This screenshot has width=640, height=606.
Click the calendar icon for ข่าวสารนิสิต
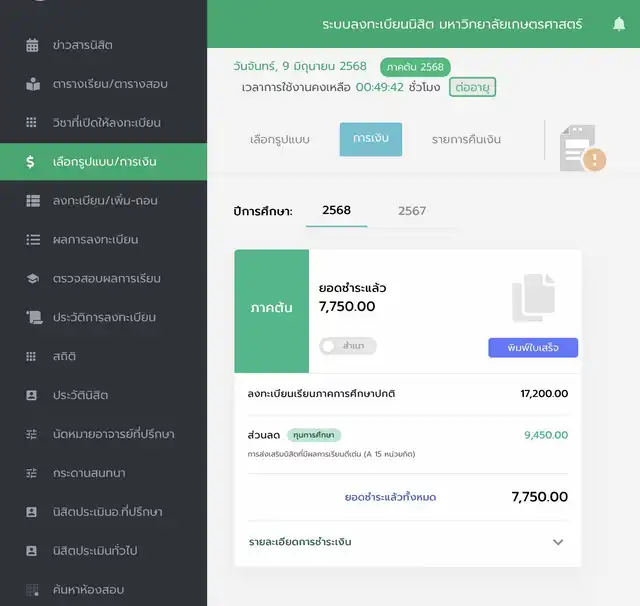pos(32,45)
